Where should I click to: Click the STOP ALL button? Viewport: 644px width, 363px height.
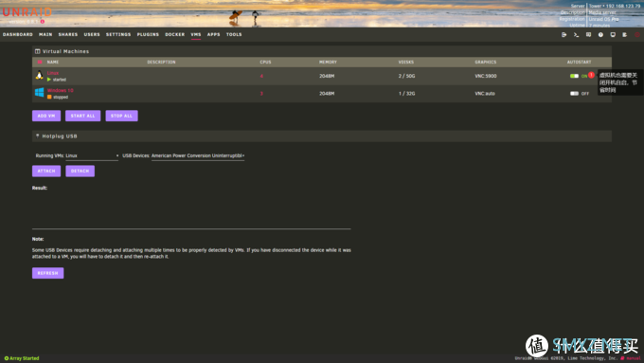(121, 116)
